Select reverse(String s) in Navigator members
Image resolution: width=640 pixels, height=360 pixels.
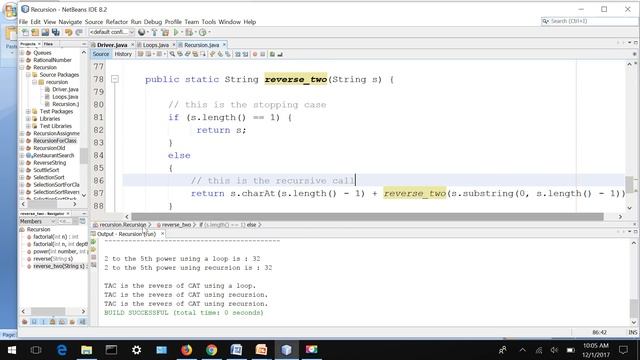[53, 259]
